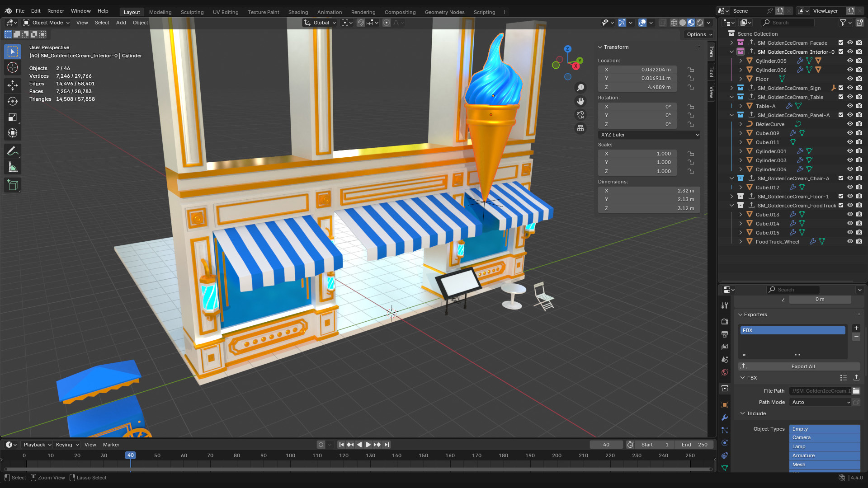
Task: Activate the Rotate tool
Action: click(12, 101)
